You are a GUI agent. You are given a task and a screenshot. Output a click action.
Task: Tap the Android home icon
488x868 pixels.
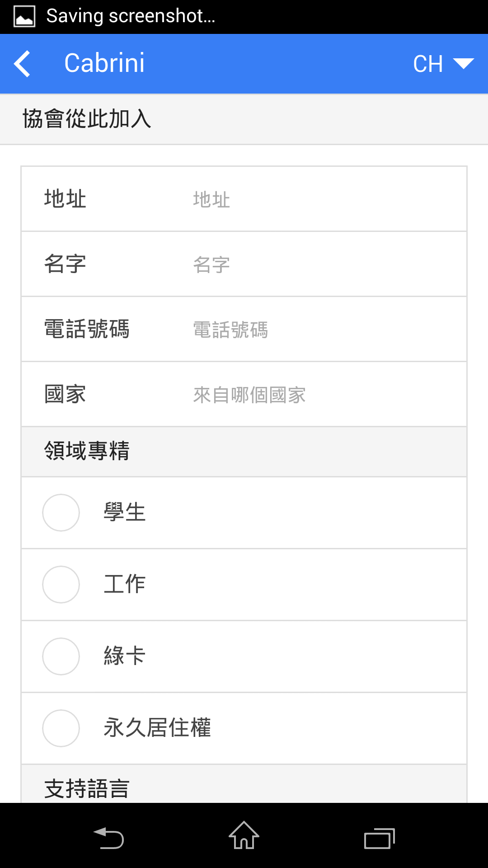[x=244, y=835]
